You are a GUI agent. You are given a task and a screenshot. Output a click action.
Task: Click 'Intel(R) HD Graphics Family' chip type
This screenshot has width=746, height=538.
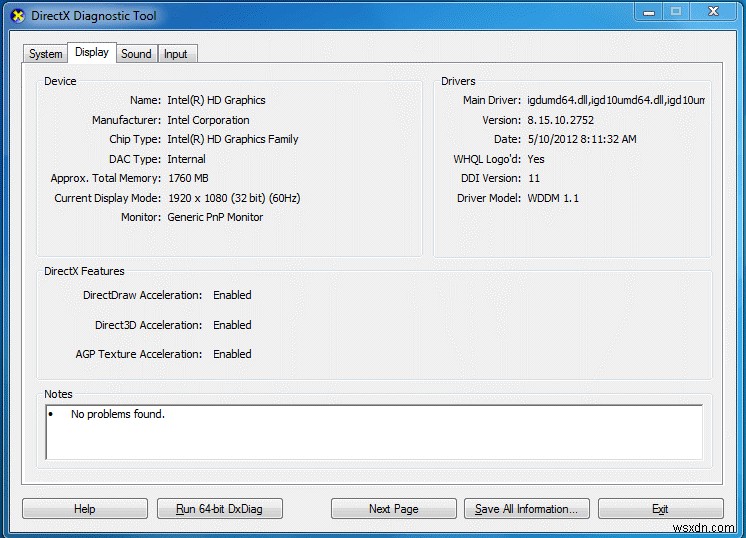coord(233,139)
